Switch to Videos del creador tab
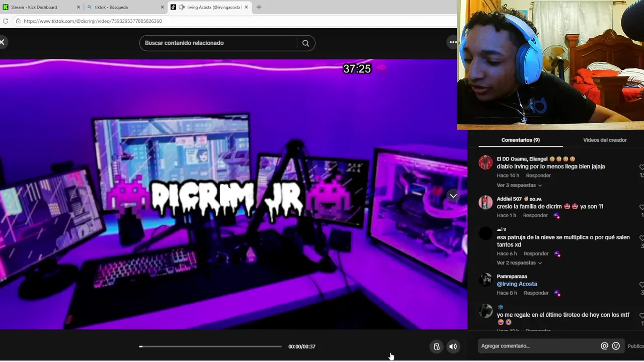The width and height of the screenshot is (644, 362). tap(605, 140)
